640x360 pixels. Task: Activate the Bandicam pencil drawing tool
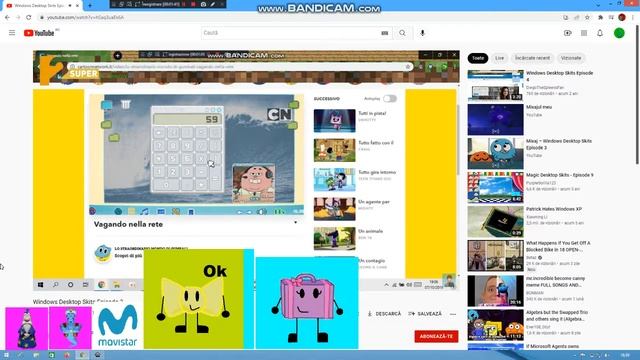(x=213, y=4)
